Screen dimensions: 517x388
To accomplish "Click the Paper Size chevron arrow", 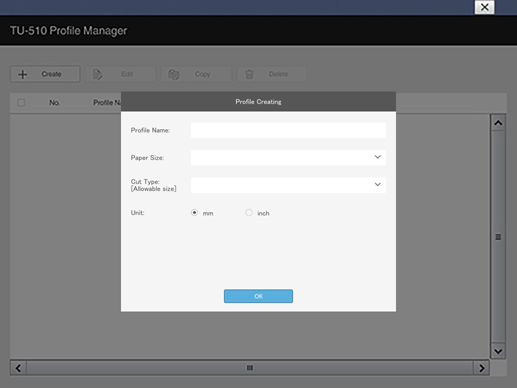I will click(377, 157).
